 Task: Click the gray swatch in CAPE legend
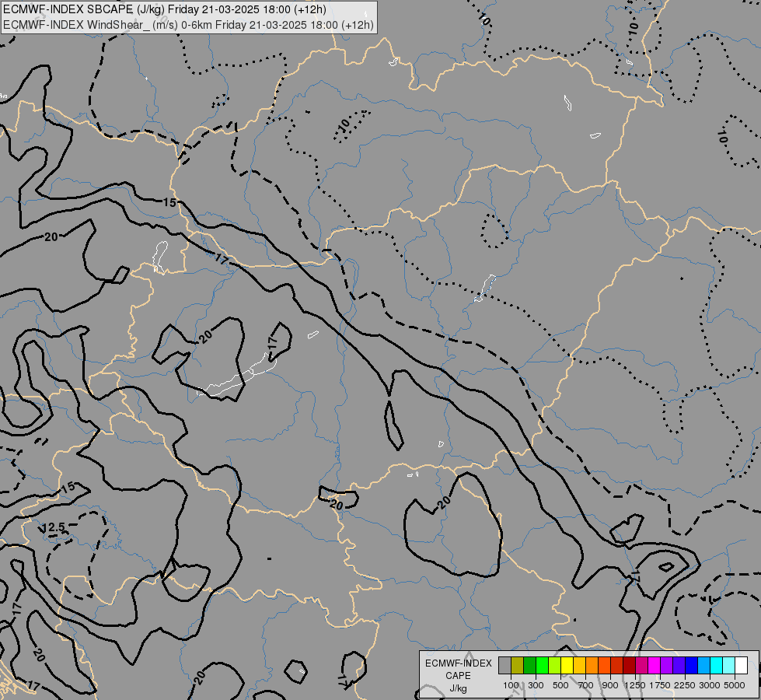[504, 665]
